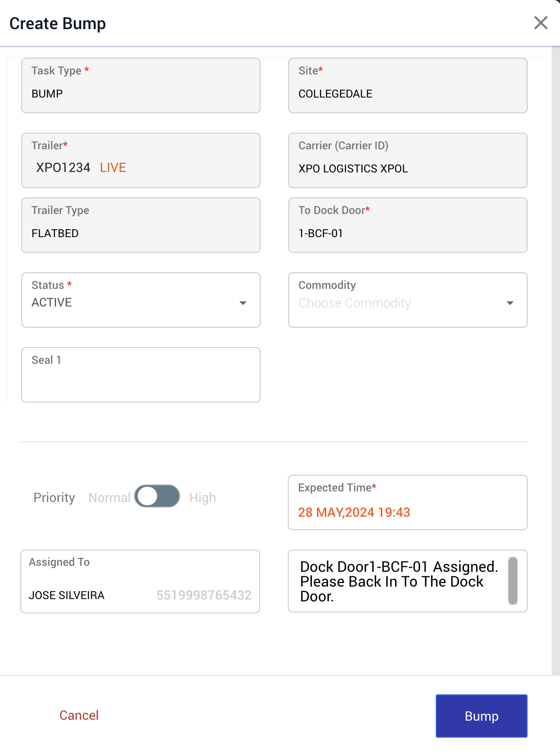The width and height of the screenshot is (560, 753).
Task: Click the Priority label
Action: click(54, 497)
